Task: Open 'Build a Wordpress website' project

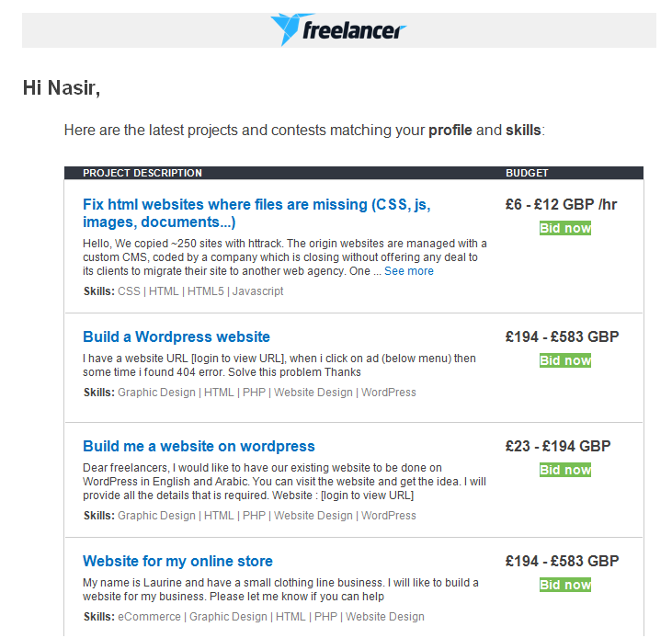Action: tap(177, 336)
